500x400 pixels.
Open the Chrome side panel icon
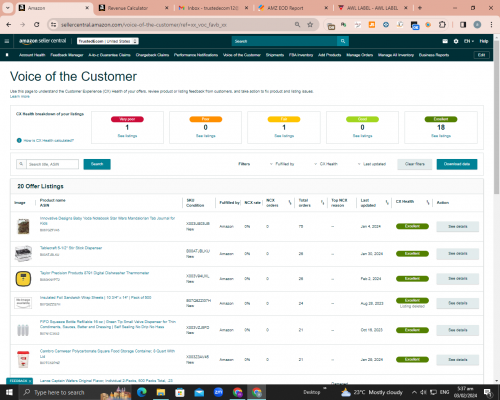click(463, 24)
